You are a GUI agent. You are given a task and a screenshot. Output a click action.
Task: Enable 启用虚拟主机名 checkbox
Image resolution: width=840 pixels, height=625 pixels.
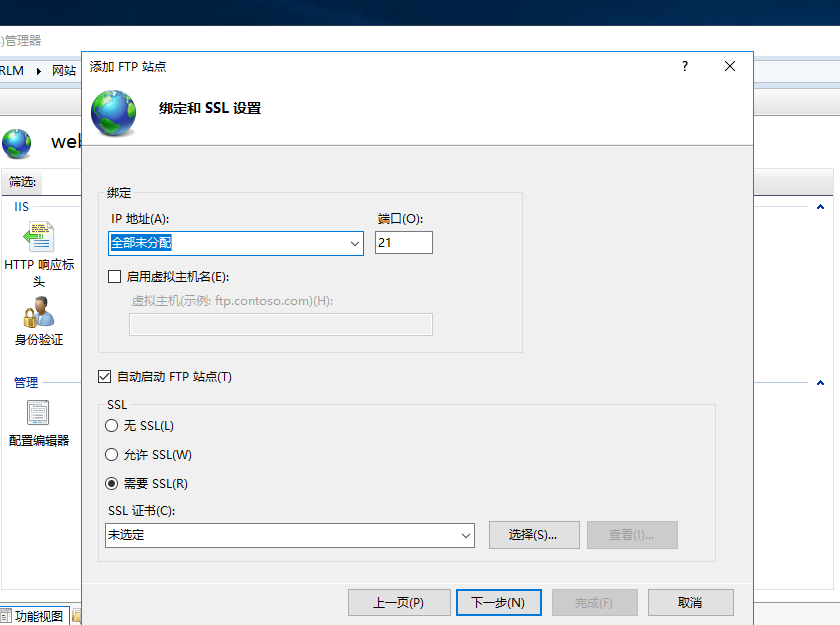click(114, 276)
